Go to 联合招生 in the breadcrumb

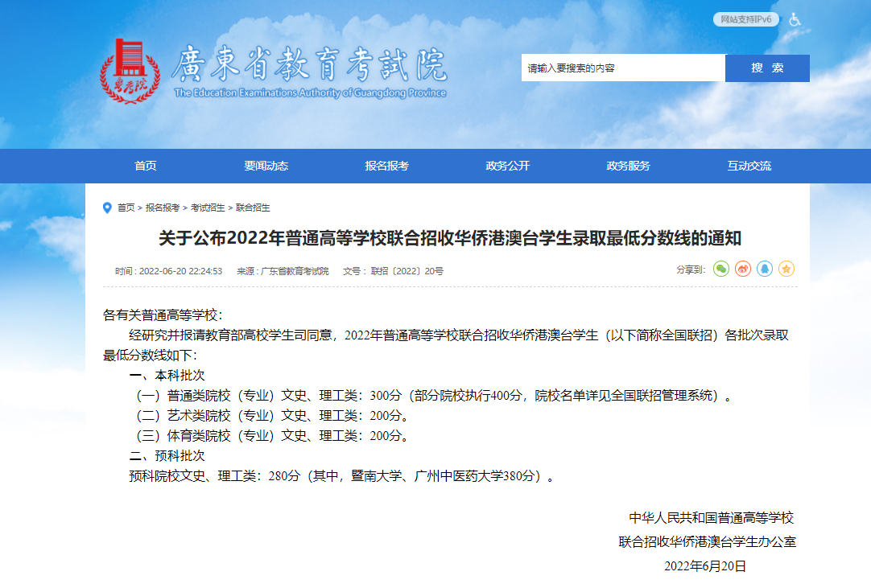253,208
